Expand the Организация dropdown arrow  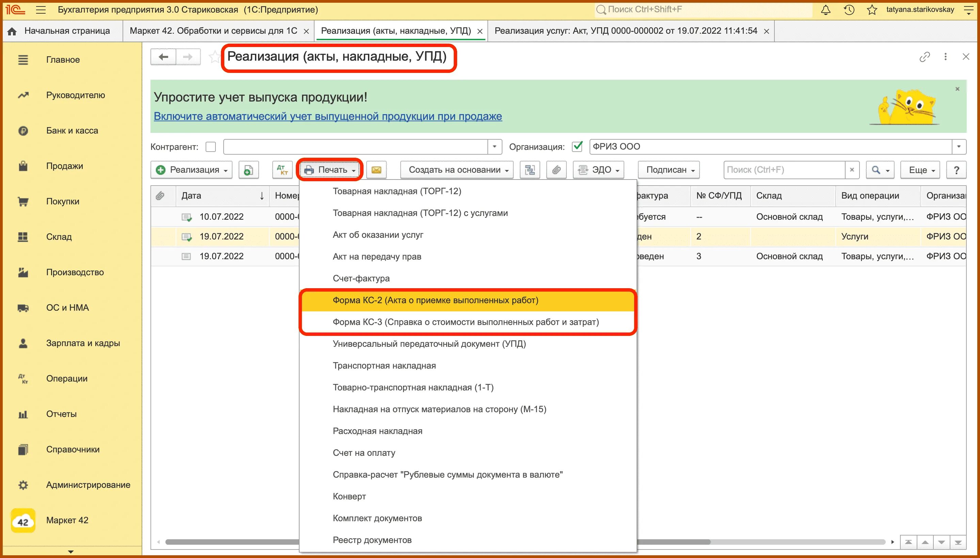(x=959, y=147)
